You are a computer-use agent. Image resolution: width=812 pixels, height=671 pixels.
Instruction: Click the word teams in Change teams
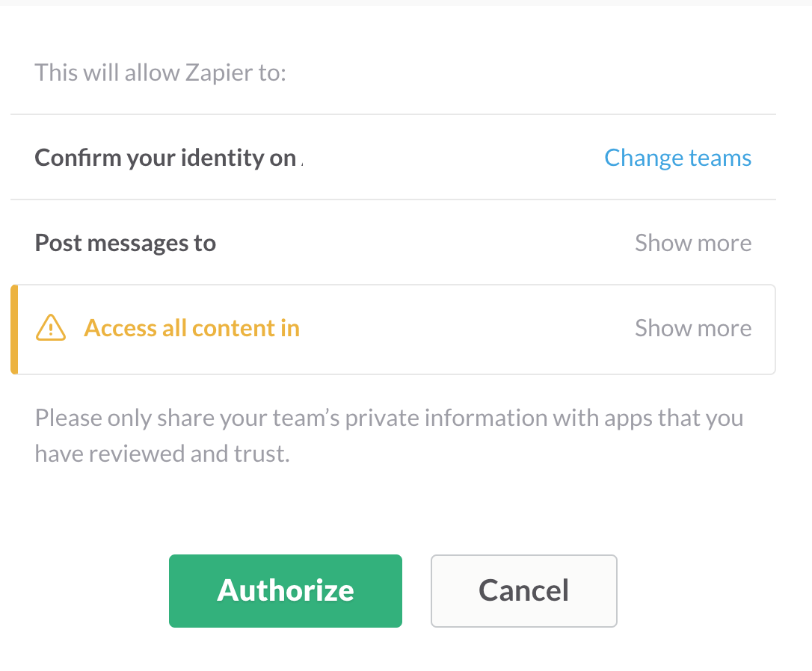click(720, 158)
